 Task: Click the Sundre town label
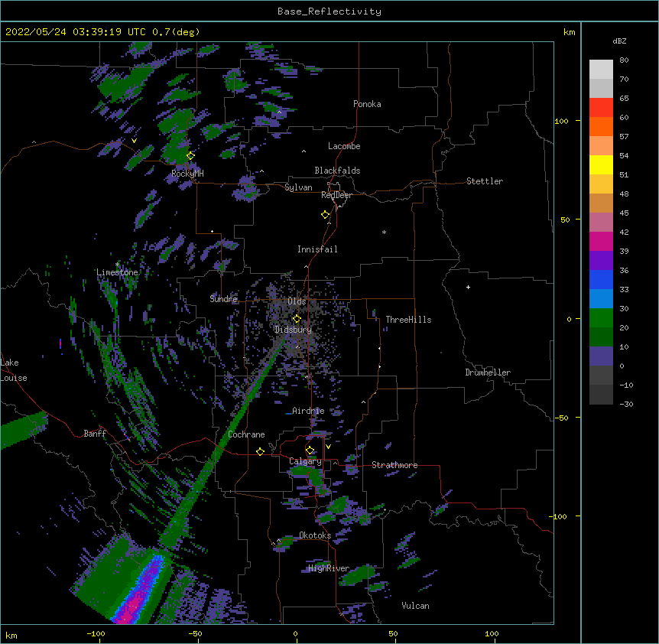click(x=223, y=299)
